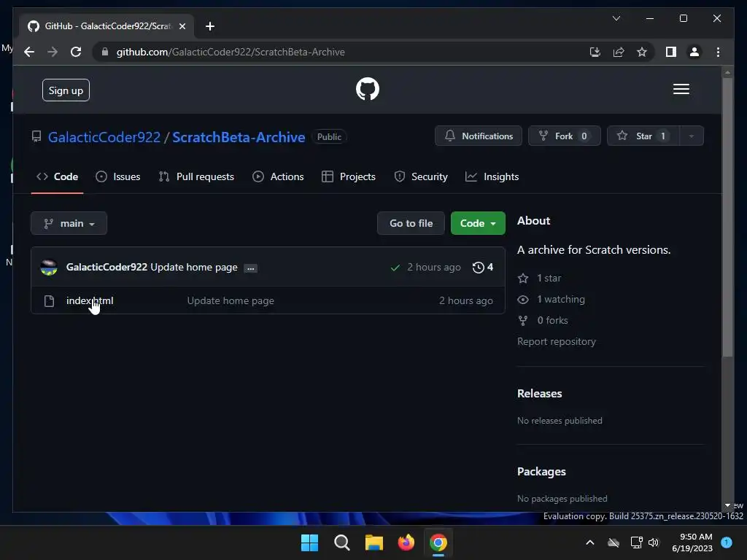
Task: Click the Chrome taskbar icon
Action: (438, 542)
